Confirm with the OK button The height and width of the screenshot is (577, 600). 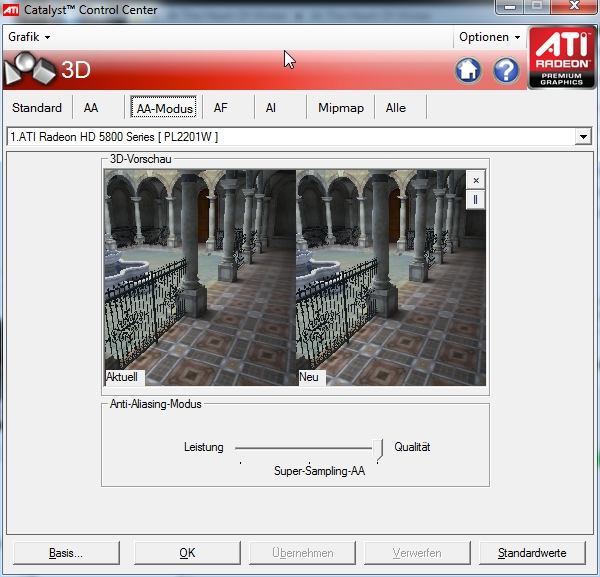coord(188,553)
